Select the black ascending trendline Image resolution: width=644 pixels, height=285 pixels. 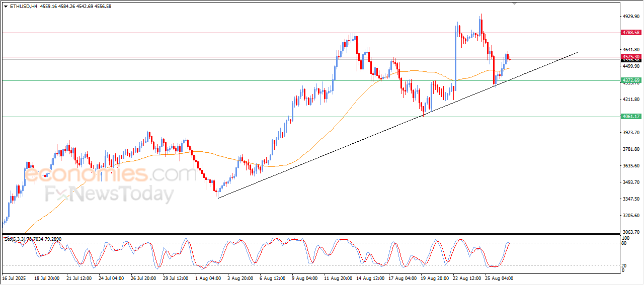coord(397,125)
